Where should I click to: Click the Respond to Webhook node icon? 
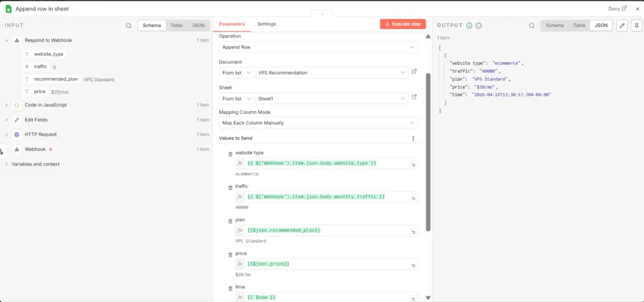[x=17, y=40]
